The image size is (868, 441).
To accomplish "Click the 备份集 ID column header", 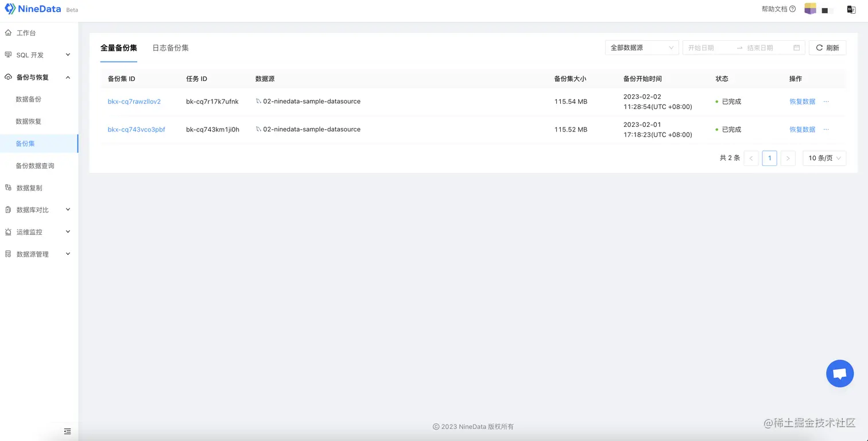I will (122, 79).
